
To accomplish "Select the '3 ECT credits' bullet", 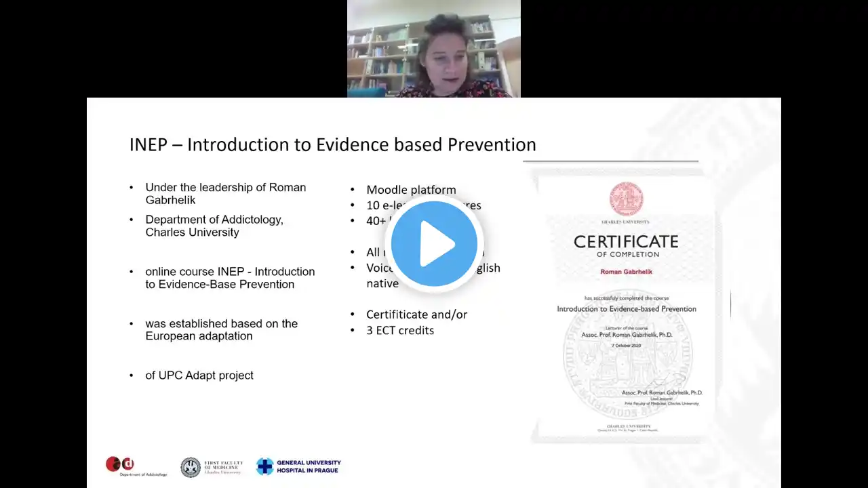I will click(400, 331).
